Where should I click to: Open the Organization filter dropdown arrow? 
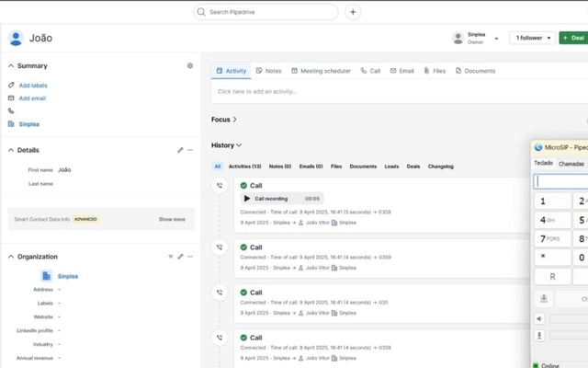click(x=171, y=257)
